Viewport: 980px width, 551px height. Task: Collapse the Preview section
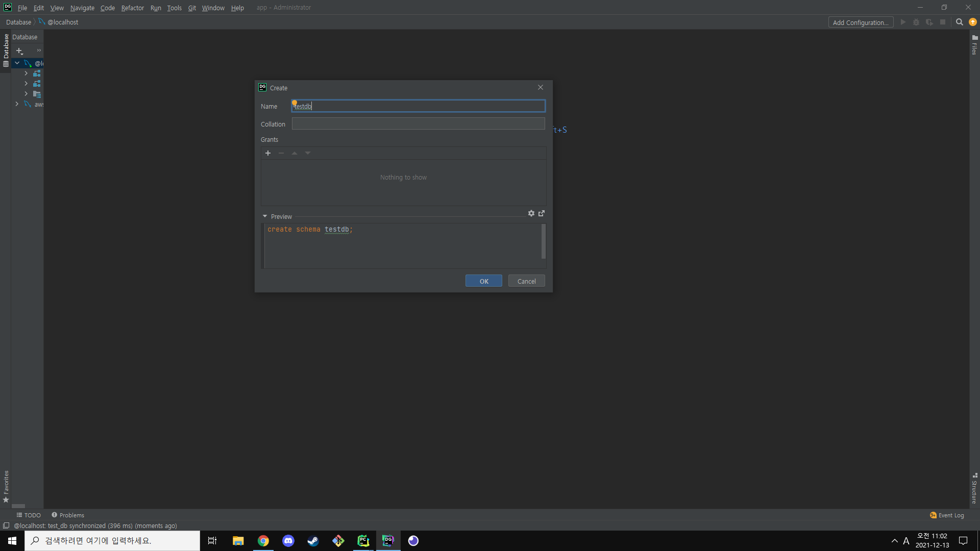[x=265, y=216]
